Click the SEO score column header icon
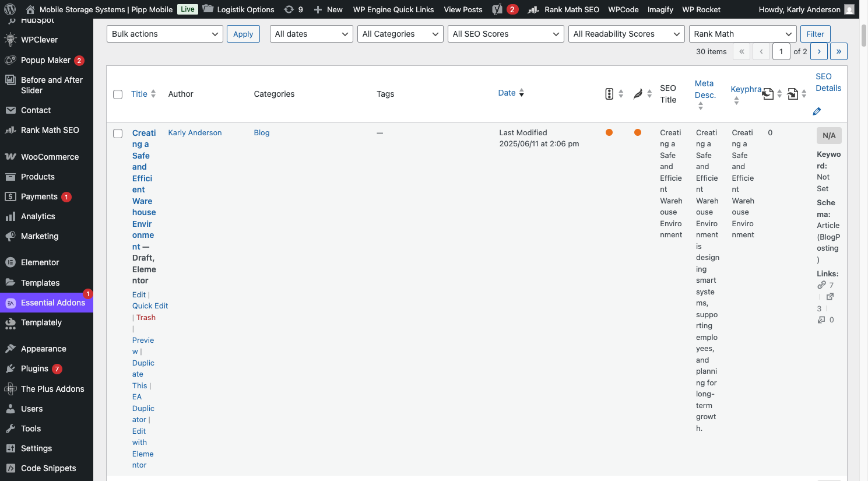Viewport: 868px width, 481px height. pos(609,94)
